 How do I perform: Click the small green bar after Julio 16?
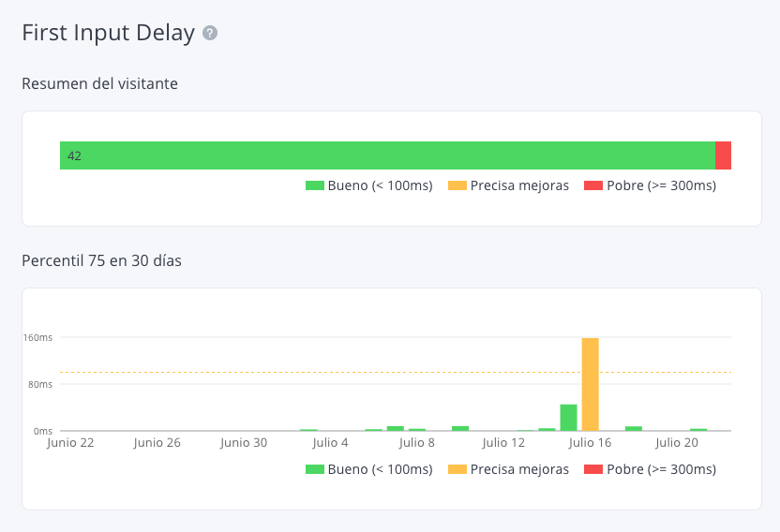634,428
